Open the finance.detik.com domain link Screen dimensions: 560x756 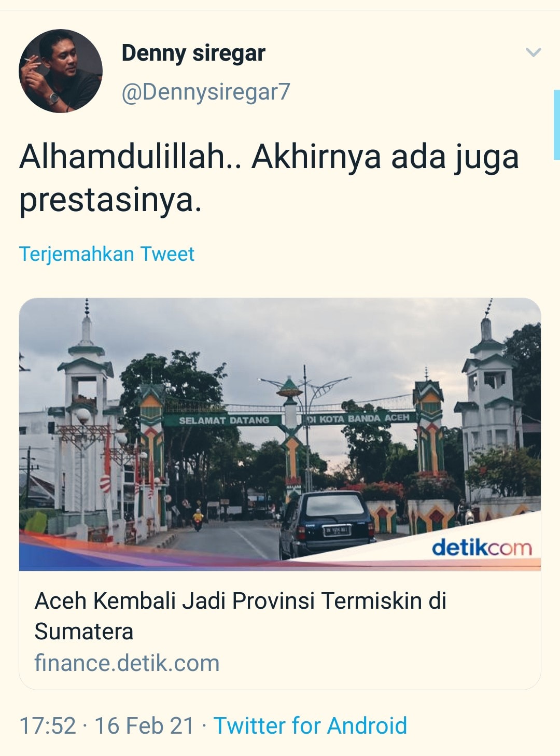coord(127,663)
